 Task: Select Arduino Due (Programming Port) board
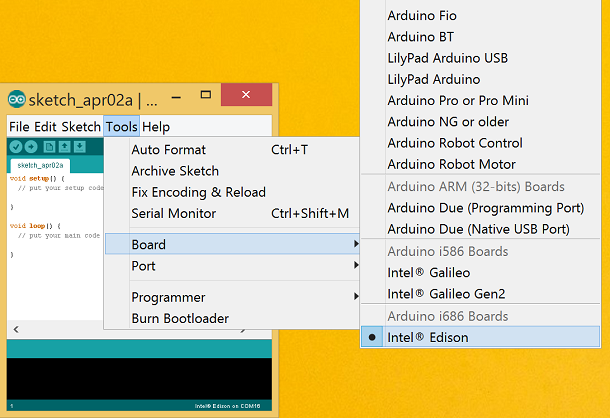point(485,208)
